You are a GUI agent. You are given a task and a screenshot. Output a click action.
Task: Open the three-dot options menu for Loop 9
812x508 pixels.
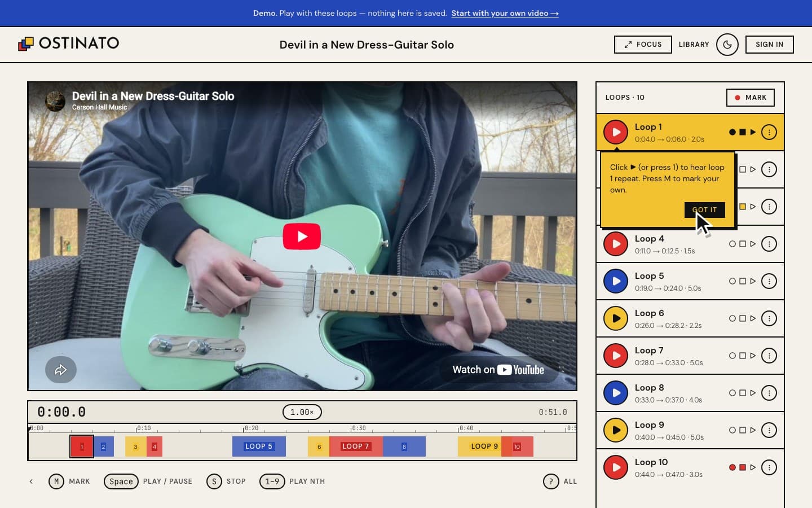coord(769,430)
